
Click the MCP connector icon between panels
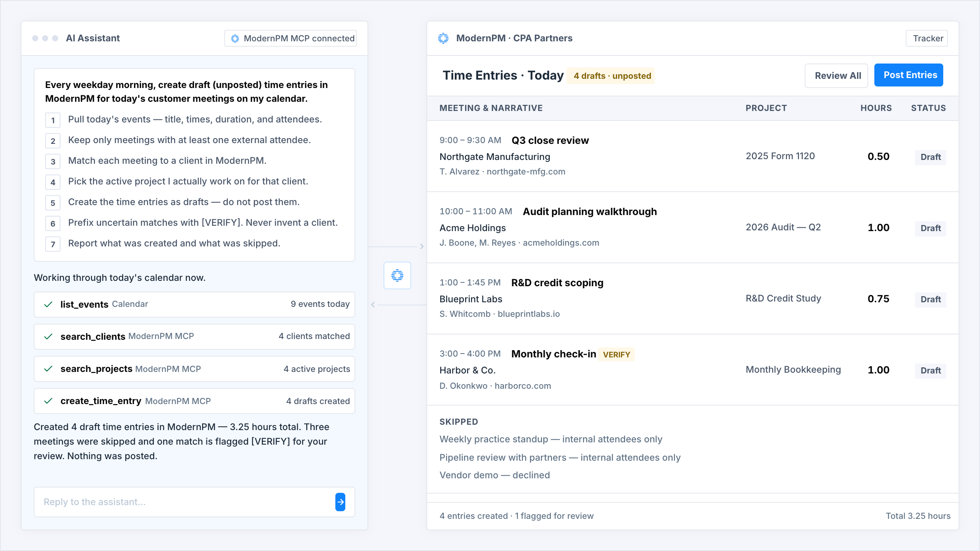pos(397,275)
